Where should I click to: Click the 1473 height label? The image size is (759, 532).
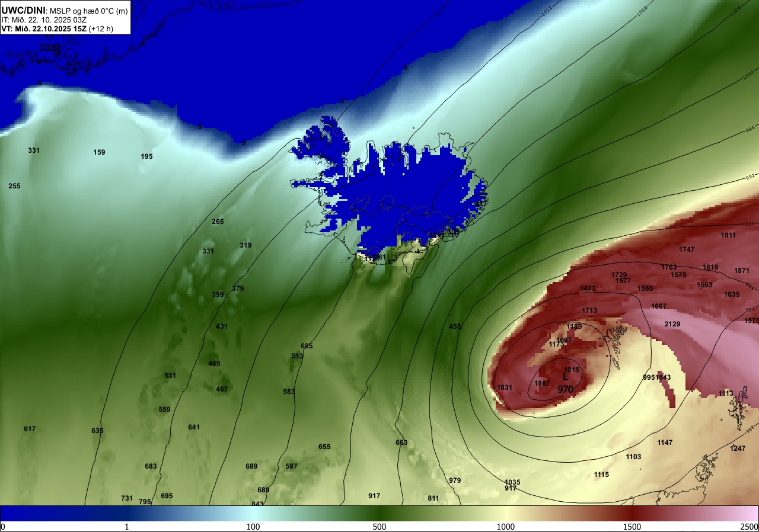[x=588, y=289]
